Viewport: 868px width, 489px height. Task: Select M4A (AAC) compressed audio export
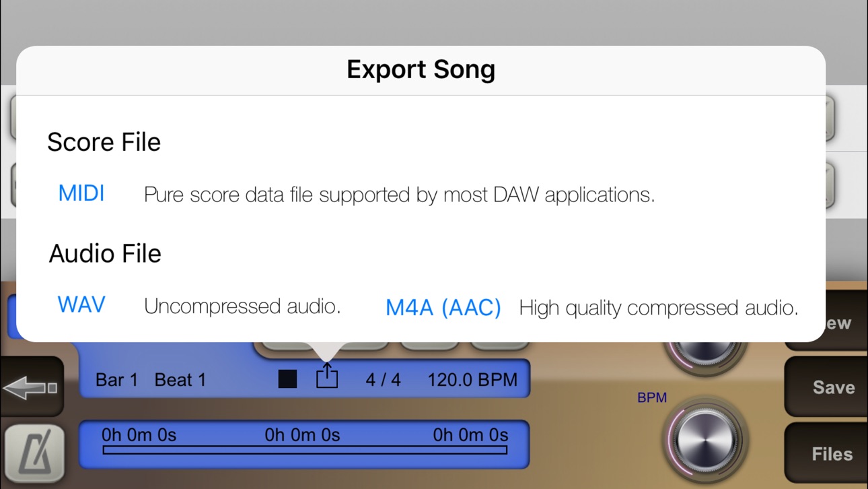pos(443,308)
